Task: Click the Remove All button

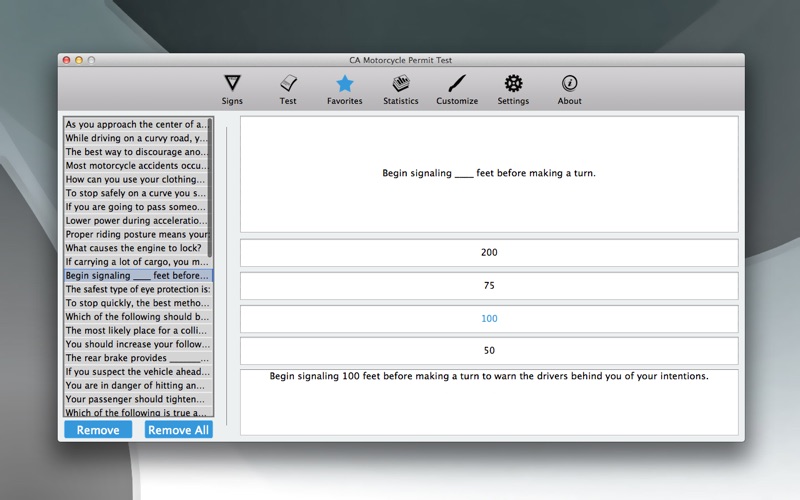Action: tap(179, 430)
